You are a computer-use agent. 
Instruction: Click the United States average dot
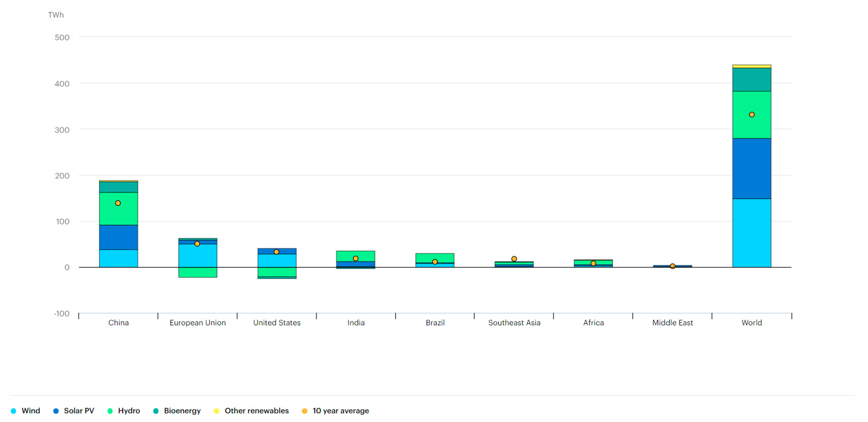276,251
